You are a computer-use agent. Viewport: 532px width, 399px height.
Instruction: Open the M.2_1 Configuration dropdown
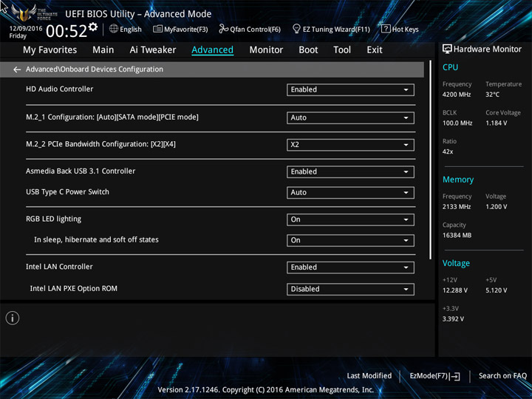point(350,117)
